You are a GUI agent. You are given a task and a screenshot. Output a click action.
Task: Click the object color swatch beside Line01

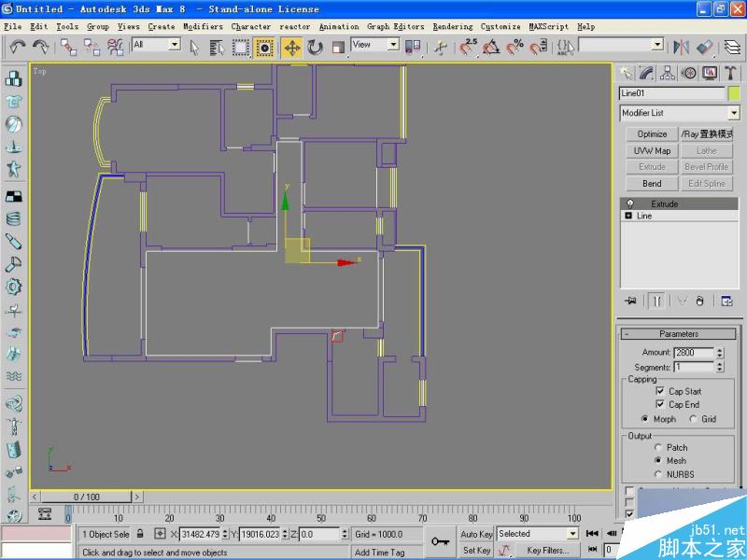(735, 92)
